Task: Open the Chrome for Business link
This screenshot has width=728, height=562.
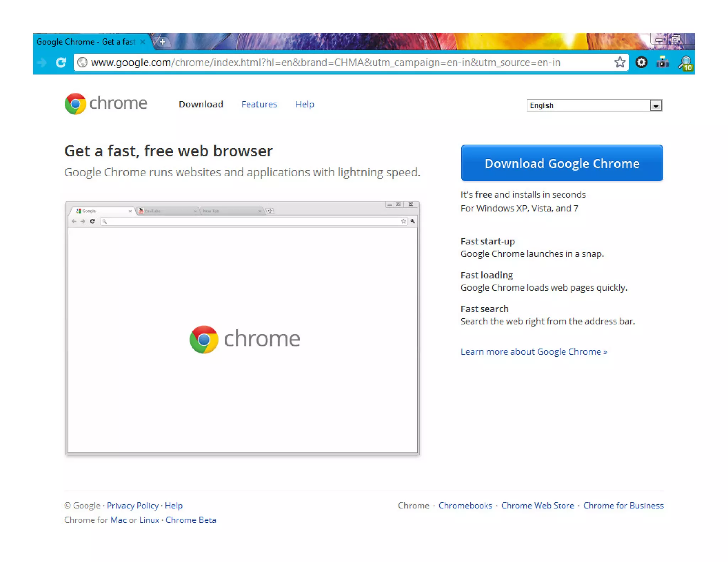Action: coord(623,506)
